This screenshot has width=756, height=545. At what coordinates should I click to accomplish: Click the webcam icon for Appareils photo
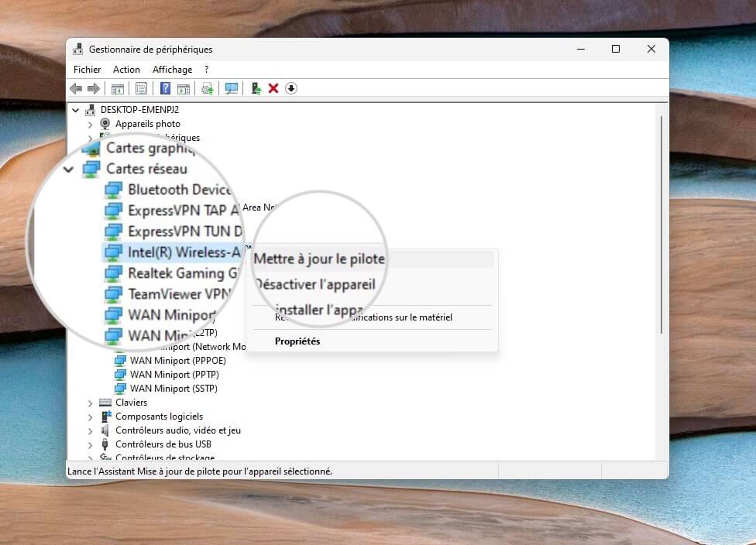point(105,124)
